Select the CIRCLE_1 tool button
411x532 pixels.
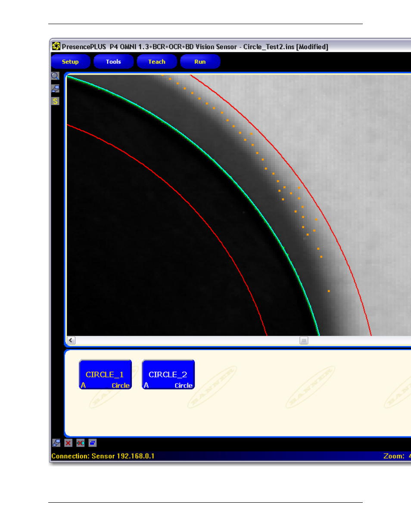[x=105, y=375]
